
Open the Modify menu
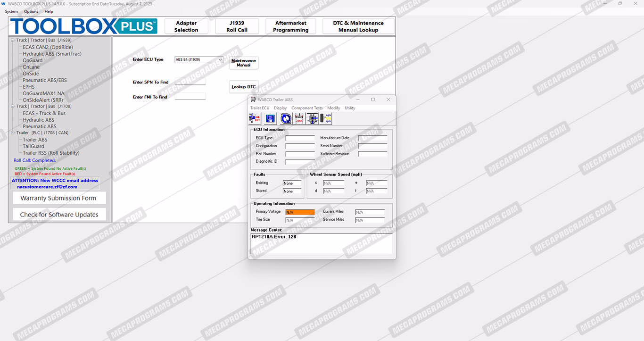pyautogui.click(x=334, y=108)
